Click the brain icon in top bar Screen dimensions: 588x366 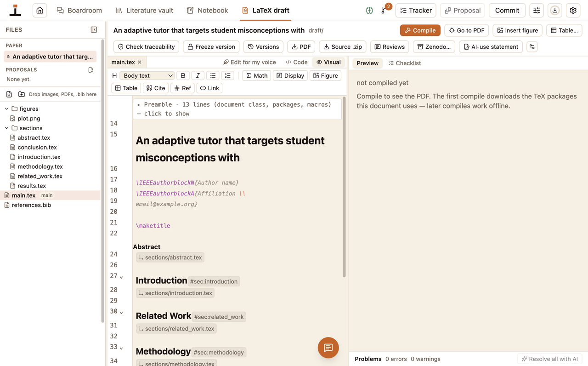(369, 10)
